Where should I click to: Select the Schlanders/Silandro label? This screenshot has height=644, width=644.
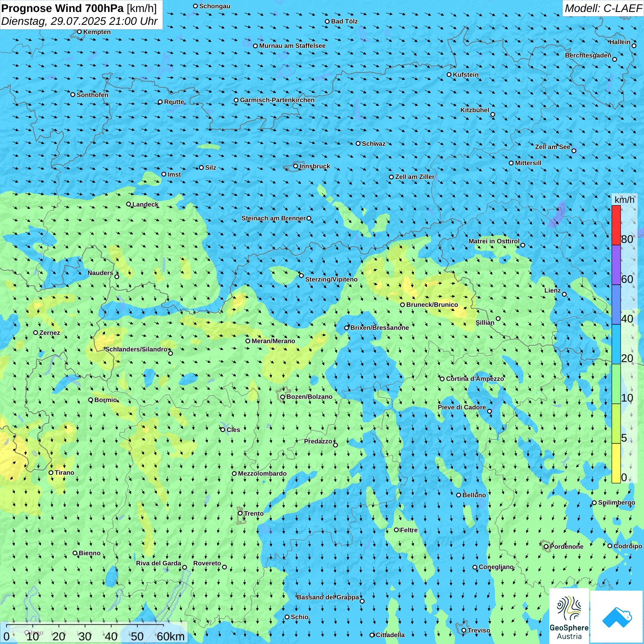(136, 349)
